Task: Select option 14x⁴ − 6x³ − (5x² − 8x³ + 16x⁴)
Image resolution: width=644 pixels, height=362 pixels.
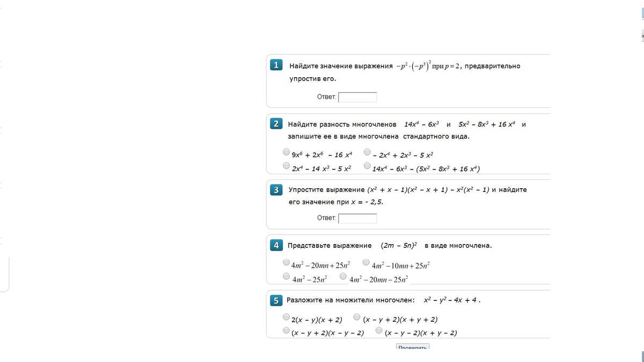Action: (x=367, y=166)
